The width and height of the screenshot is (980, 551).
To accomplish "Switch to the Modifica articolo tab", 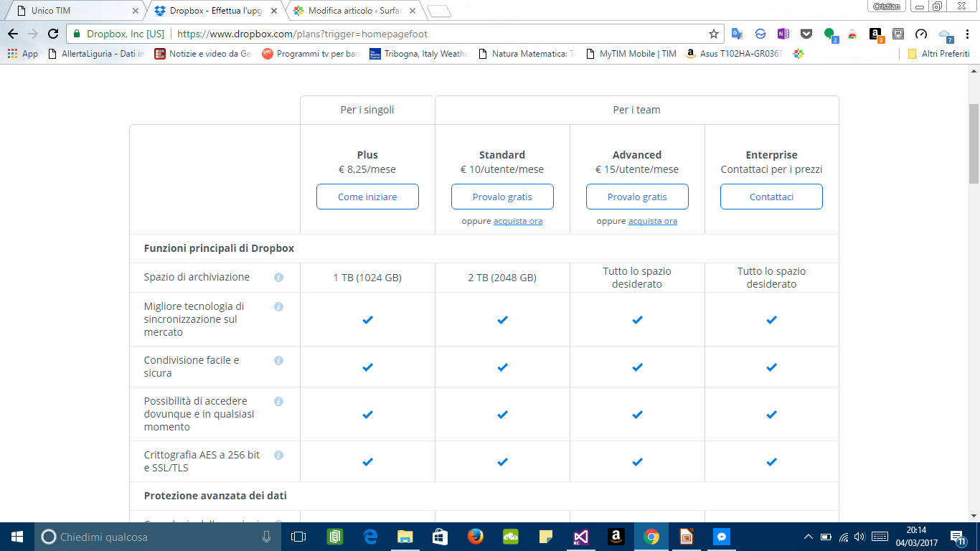I will [x=355, y=11].
